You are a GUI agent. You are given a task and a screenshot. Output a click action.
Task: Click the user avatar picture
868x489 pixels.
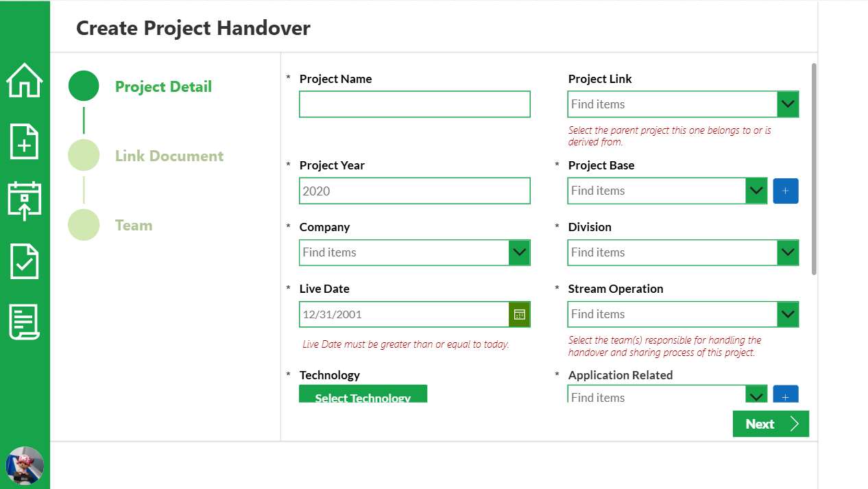pyautogui.click(x=25, y=466)
